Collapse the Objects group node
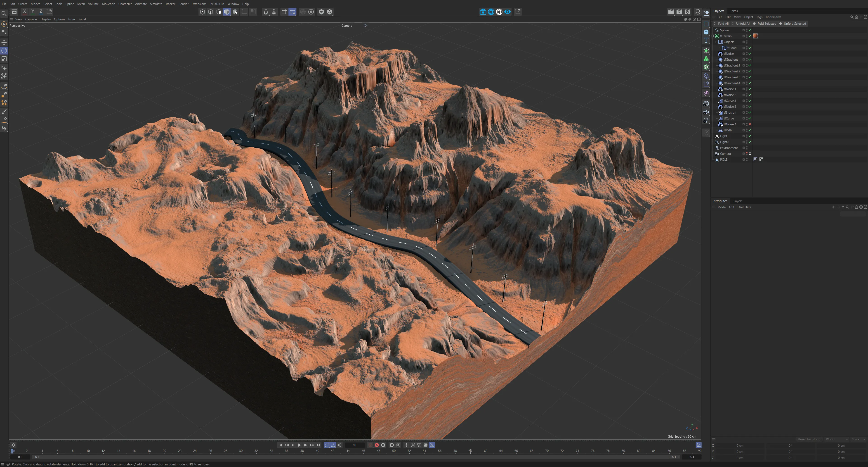This screenshot has height=467, width=868. coord(716,42)
